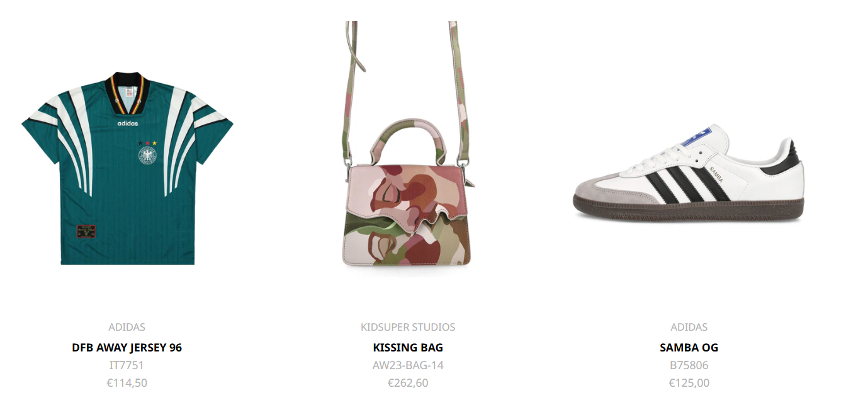
Task: Click the €125,00 Samba price
Action: point(689,383)
